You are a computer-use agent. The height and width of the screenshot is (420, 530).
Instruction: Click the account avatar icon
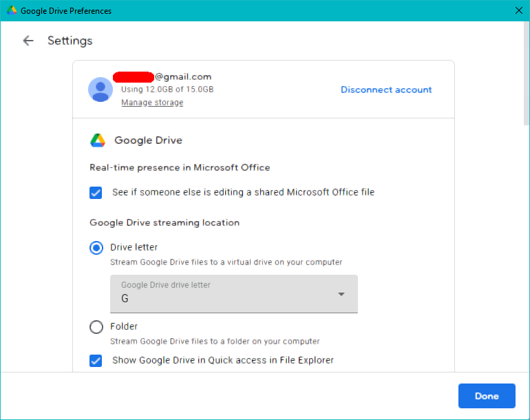pos(100,90)
